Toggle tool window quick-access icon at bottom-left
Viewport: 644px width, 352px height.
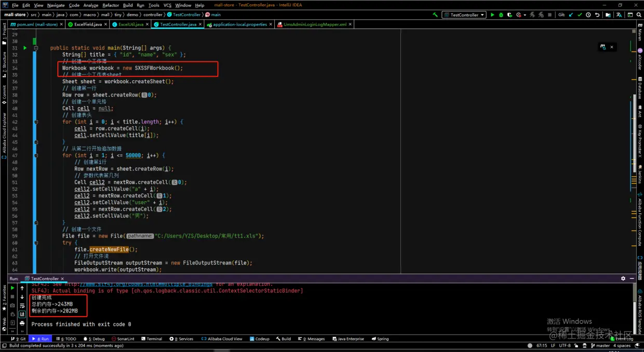pos(4,345)
